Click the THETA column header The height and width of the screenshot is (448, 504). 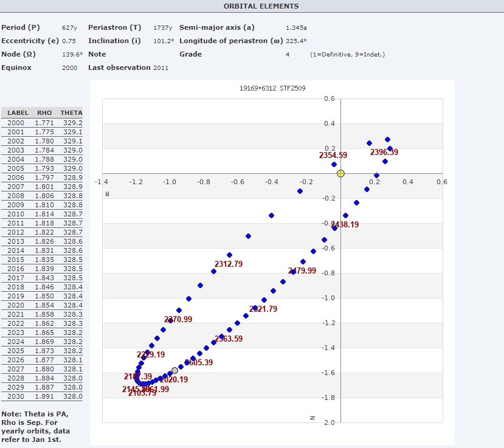click(x=71, y=113)
